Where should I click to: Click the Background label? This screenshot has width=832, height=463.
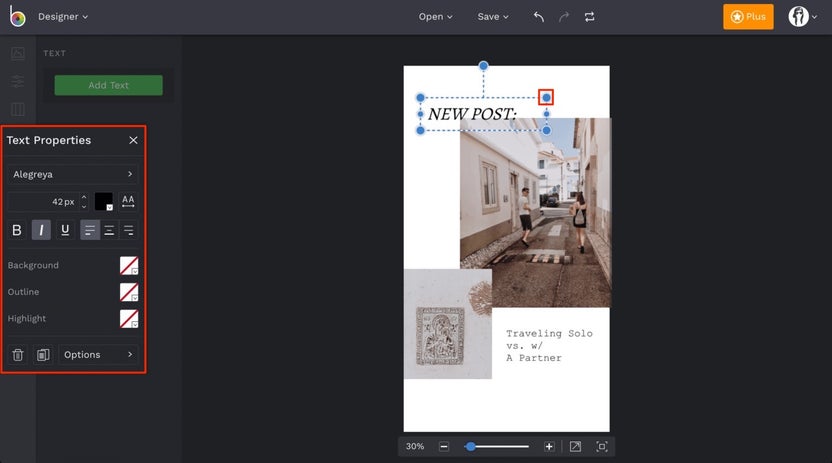pos(33,265)
